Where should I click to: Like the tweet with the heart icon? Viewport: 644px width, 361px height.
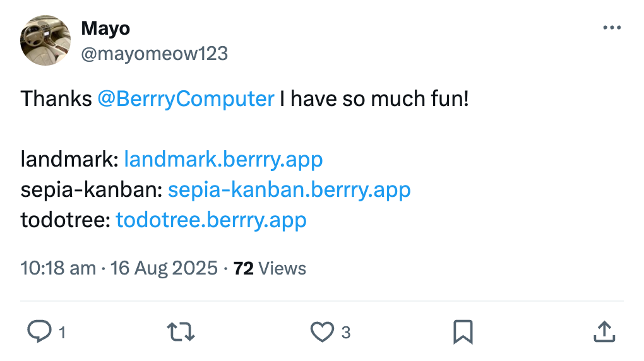(323, 331)
